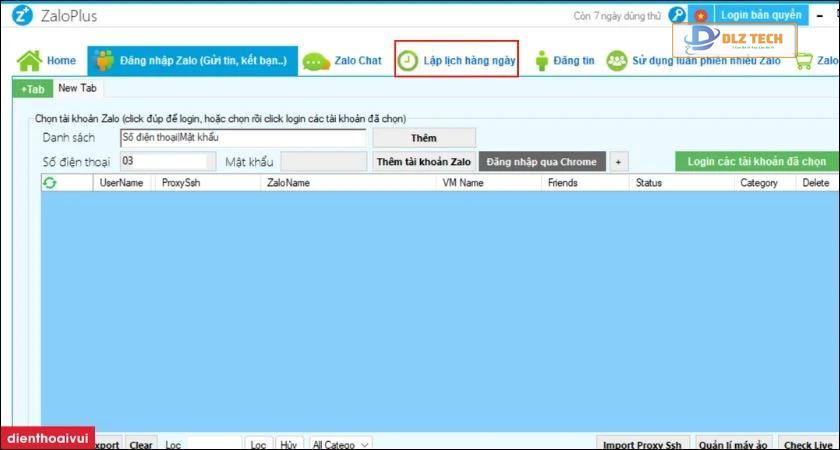Click the Lọc filter button
Image resolution: width=840 pixels, height=450 pixels.
click(x=258, y=444)
